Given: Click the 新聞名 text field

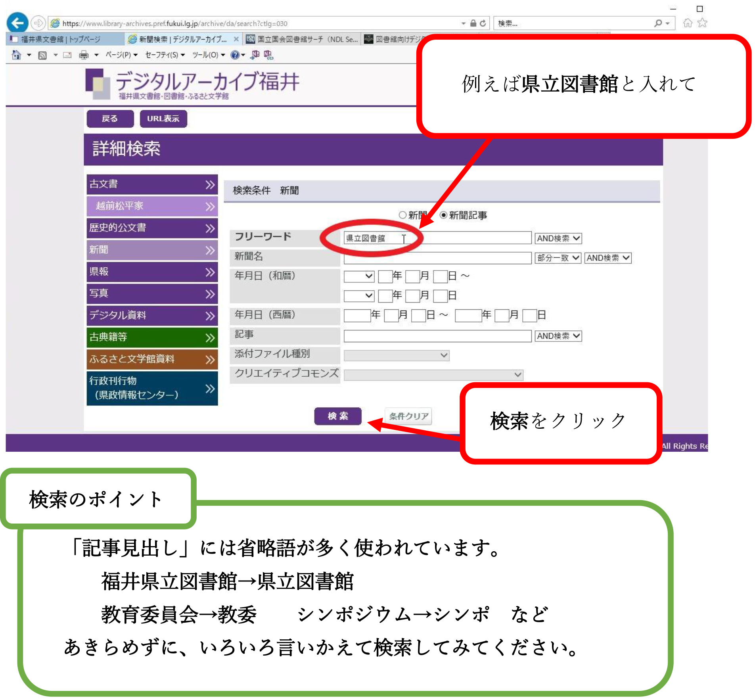Looking at the screenshot, I should [437, 258].
